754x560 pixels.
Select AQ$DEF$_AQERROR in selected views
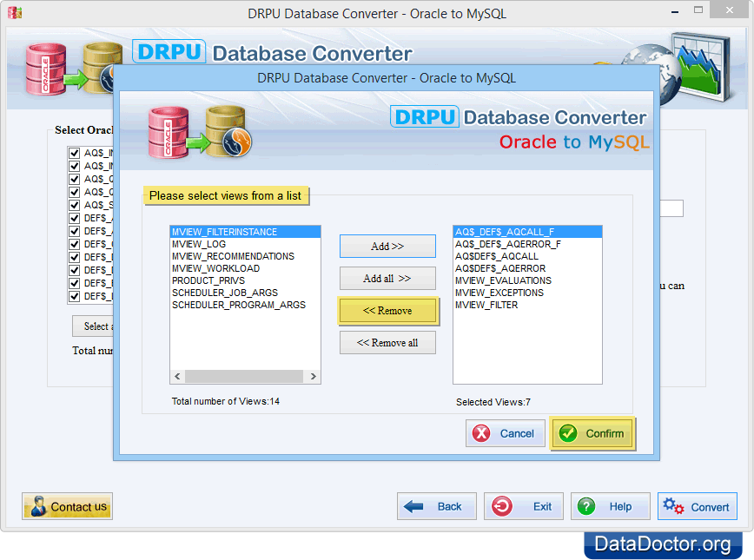[x=527, y=268]
